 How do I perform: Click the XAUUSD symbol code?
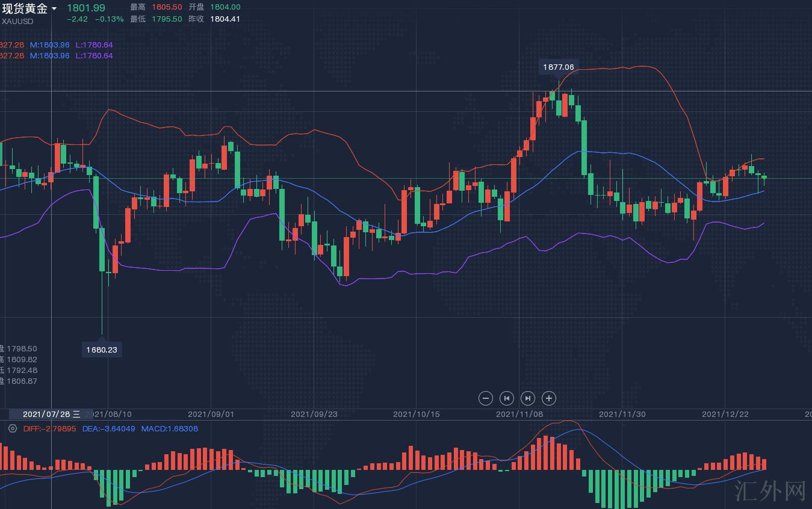[17, 21]
